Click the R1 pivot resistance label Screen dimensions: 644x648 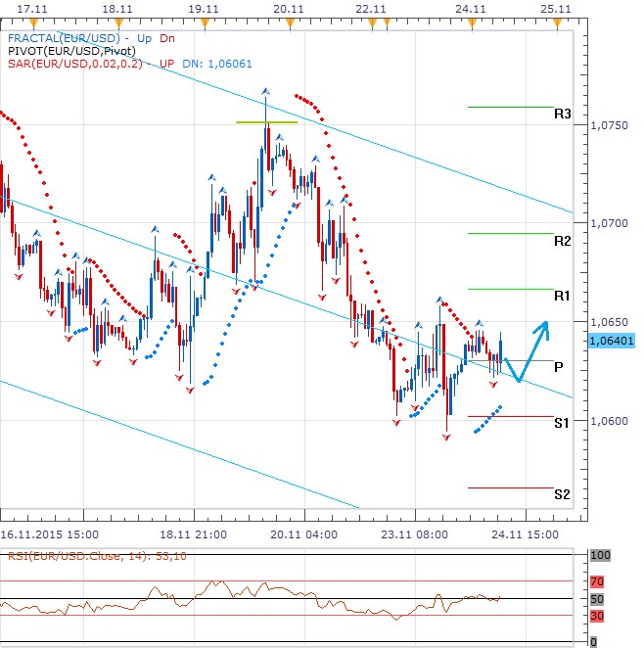[x=562, y=296]
